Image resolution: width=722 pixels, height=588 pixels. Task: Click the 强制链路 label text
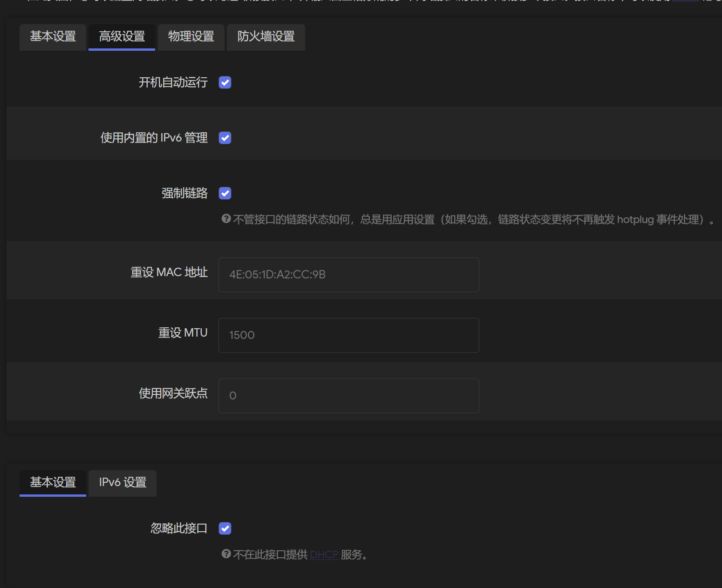coord(184,193)
